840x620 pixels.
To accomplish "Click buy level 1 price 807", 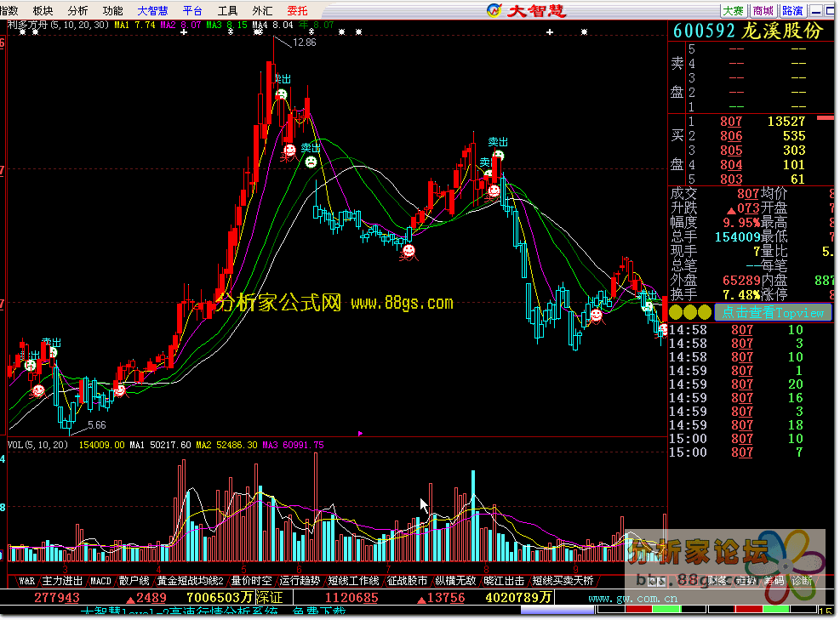I will (731, 122).
